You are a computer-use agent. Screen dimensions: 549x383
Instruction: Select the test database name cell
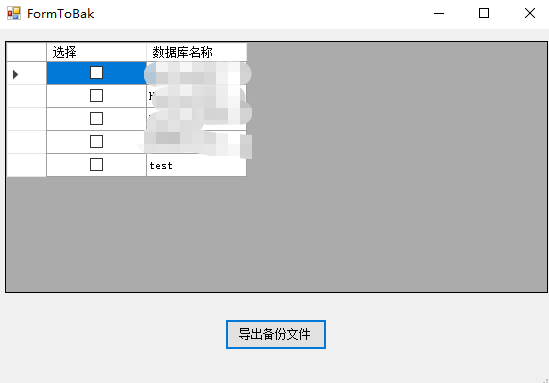click(196, 165)
